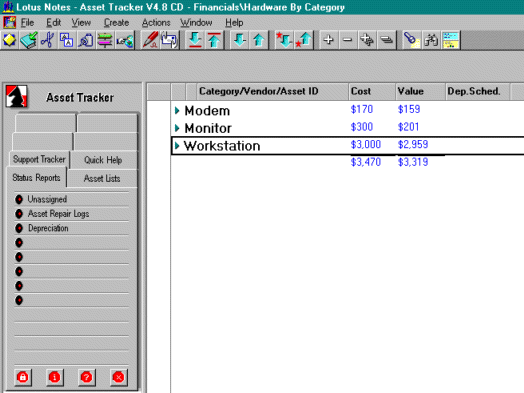Click the arrow down to red line icon

195,40
